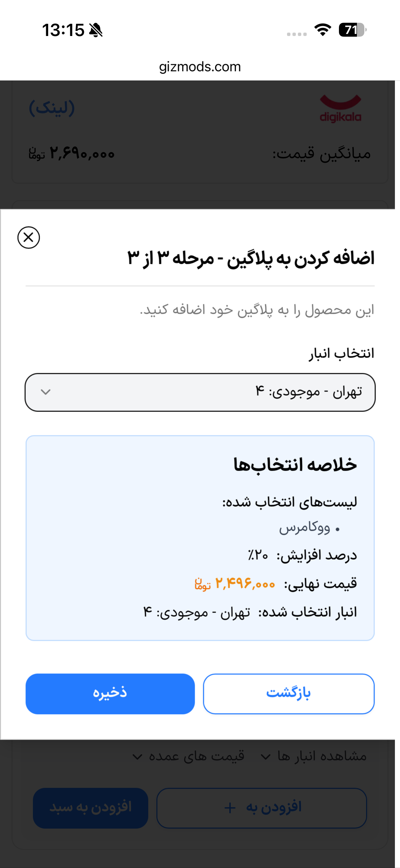Image resolution: width=400 pixels, height=868 pixels.
Task: Click Toman icon beside ۲,۴۹۶,۰۰۰ final price
Action: coord(203,584)
